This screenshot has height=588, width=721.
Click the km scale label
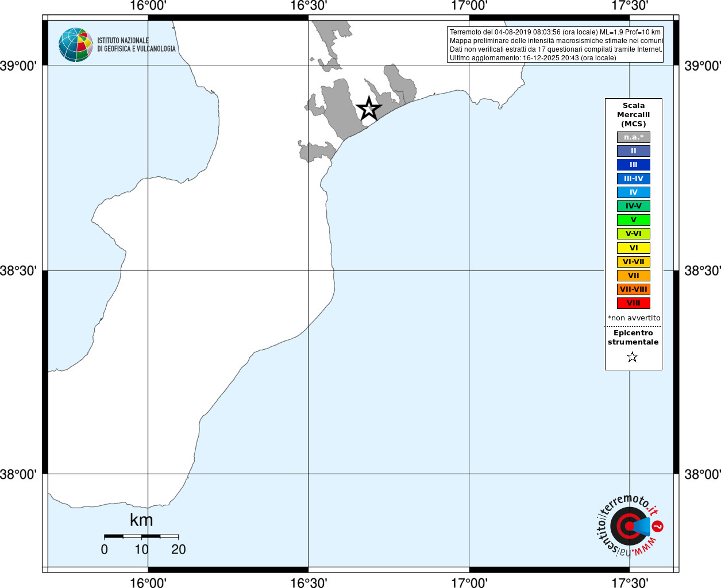pyautogui.click(x=141, y=520)
